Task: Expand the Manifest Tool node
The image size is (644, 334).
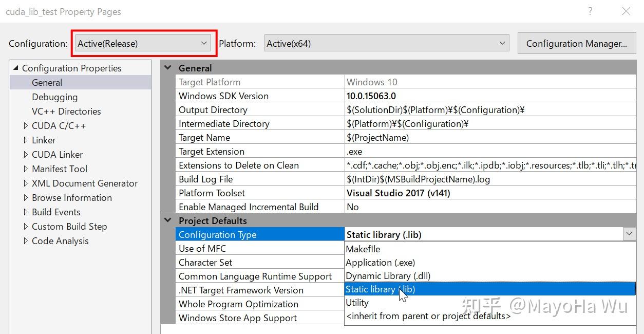Action: [x=26, y=169]
